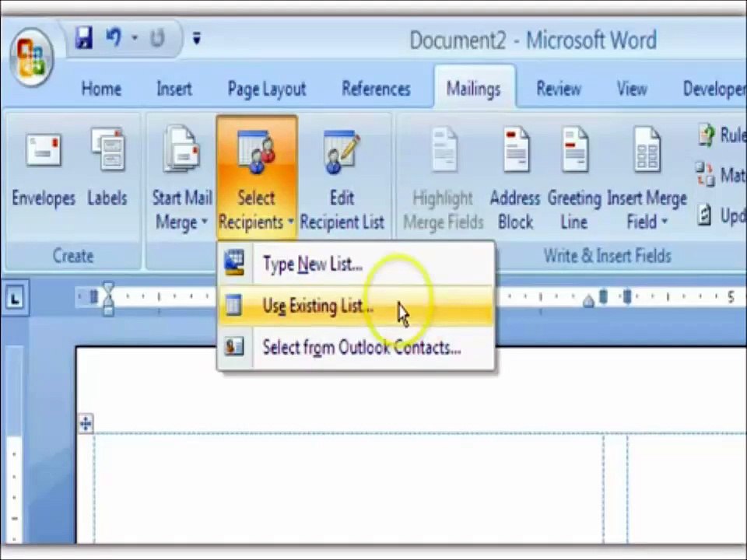The image size is (747, 560).
Task: Collapse the Select Recipients dropdown button
Action: (257, 177)
